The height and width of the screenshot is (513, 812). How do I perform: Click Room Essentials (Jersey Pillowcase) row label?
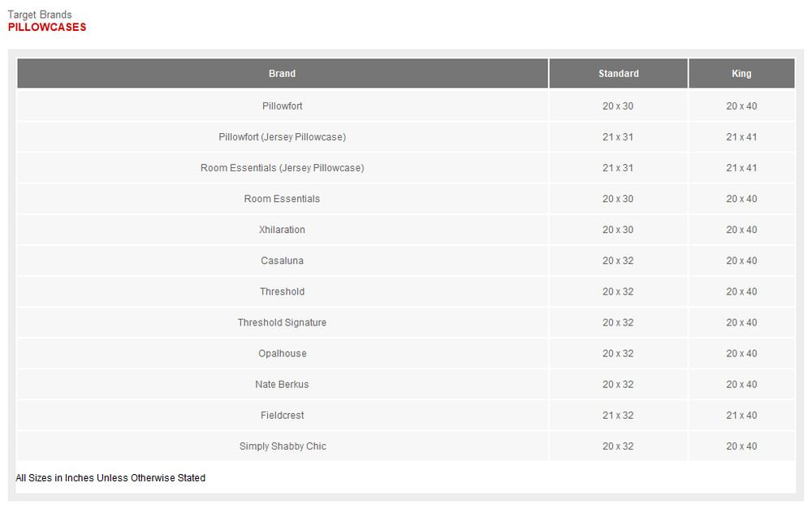[282, 168]
